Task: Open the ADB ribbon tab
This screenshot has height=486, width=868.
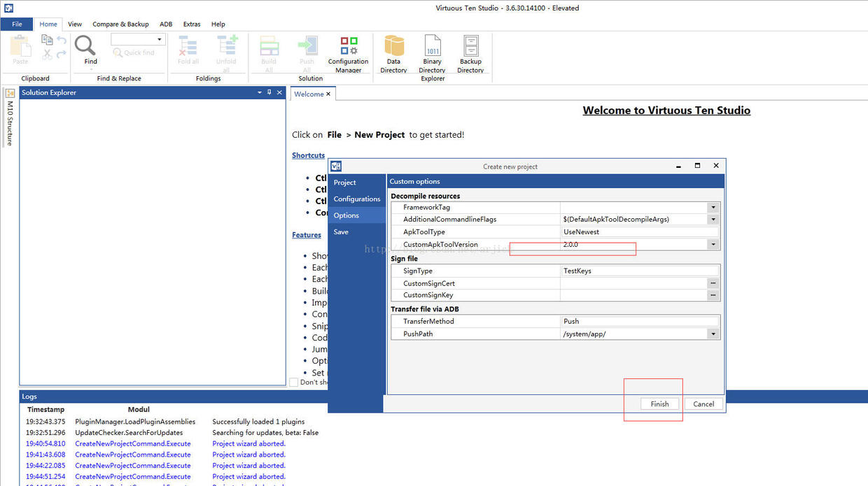Action: click(166, 24)
